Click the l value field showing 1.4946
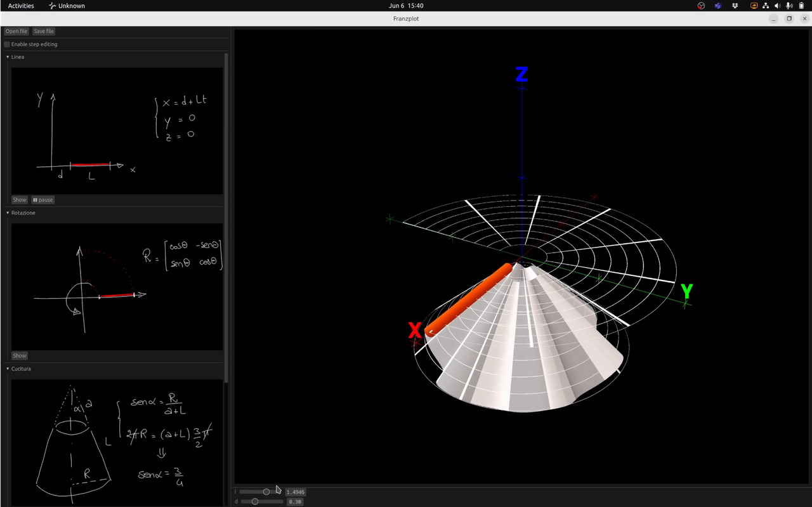The width and height of the screenshot is (812, 507). [x=295, y=492]
